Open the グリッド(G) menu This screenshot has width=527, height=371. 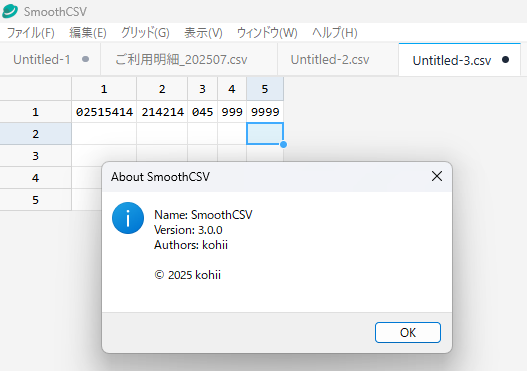pyautogui.click(x=145, y=33)
